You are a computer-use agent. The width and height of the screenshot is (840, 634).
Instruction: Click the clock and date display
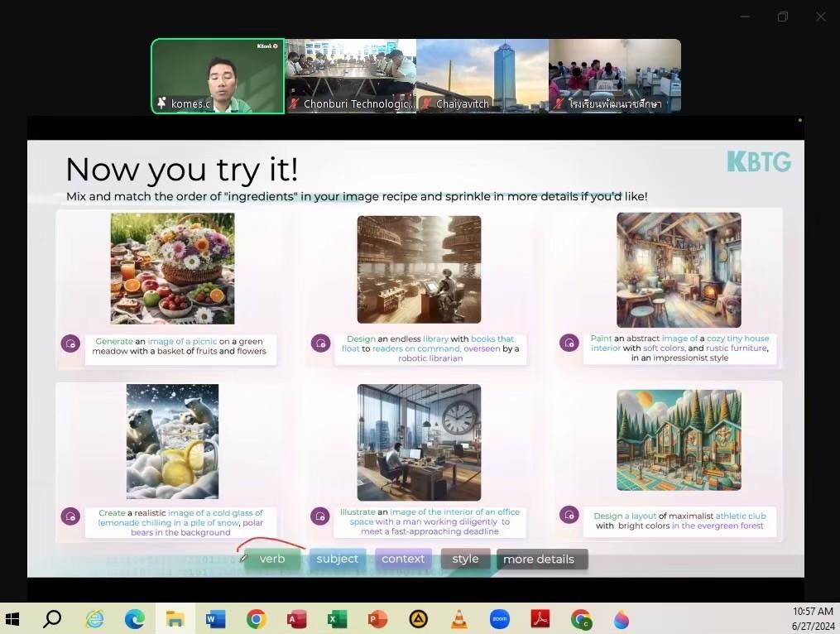813,619
